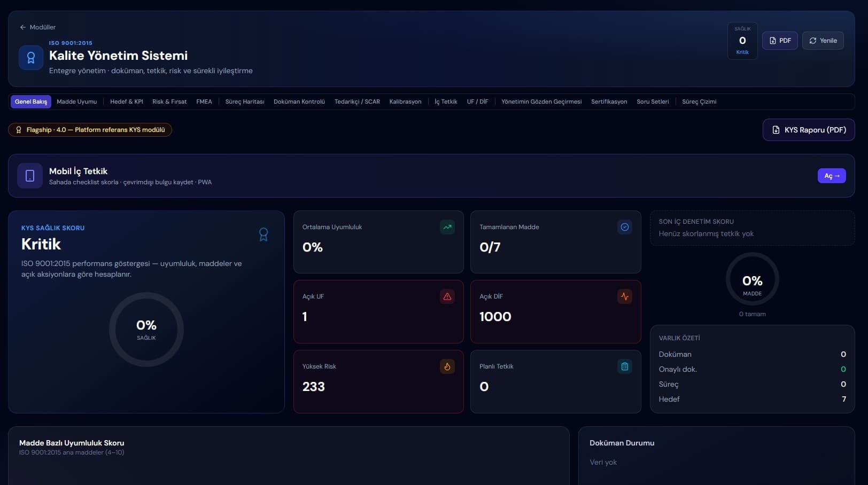The width and height of the screenshot is (868, 485).
Task: Go back to Modüller
Action: tap(37, 27)
